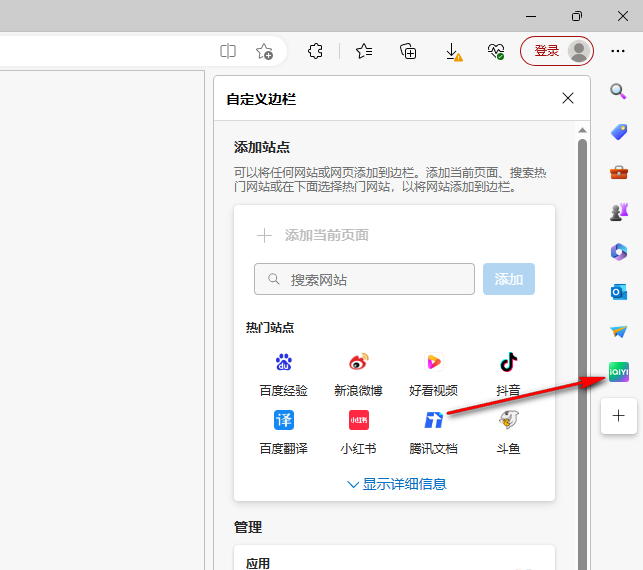Screen dimensions: 643x570
Task: Click the sidebar plus customize button
Action: point(618,416)
